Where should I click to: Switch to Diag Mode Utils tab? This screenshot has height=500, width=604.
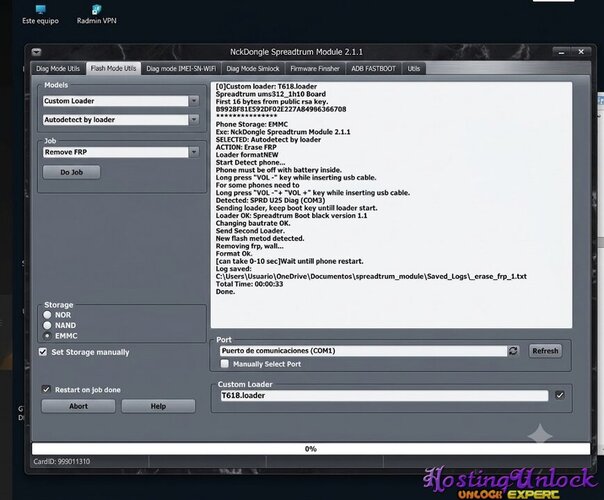(x=58, y=69)
